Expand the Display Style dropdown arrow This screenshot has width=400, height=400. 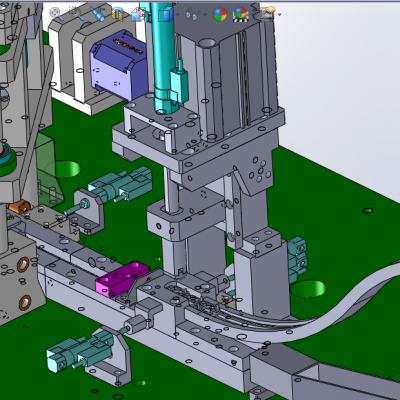pyautogui.click(x=178, y=15)
